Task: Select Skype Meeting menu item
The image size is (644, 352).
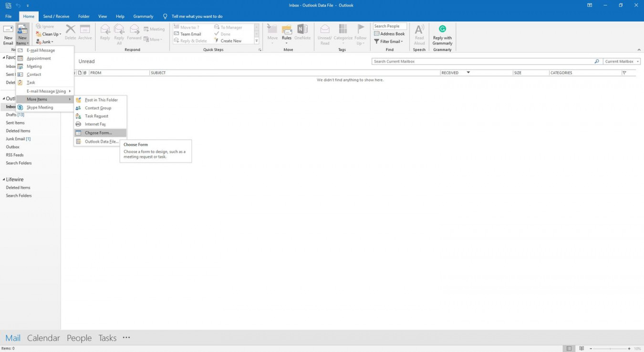Action: (x=45, y=107)
